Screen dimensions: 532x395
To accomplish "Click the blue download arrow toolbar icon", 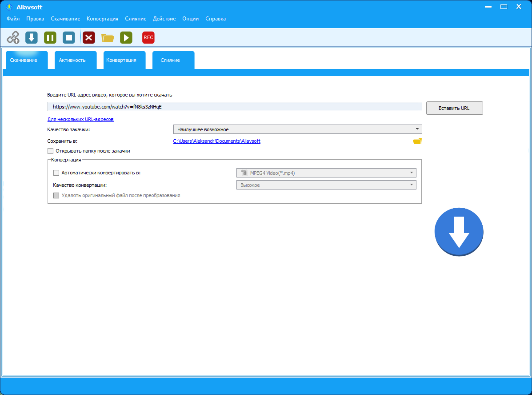I will tap(31, 37).
